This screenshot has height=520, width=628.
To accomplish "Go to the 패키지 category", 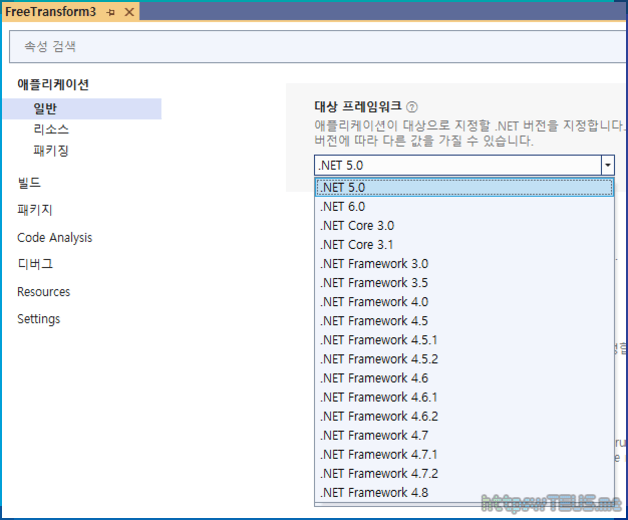I will point(35,210).
